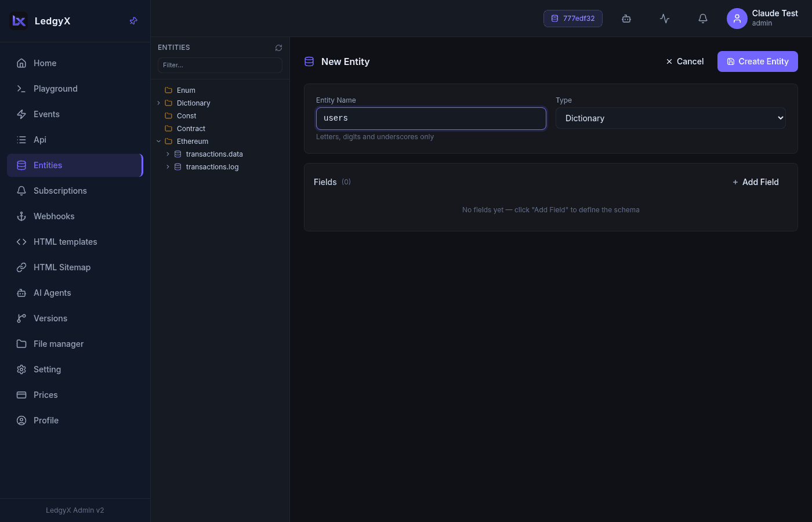The height and width of the screenshot is (522, 812).
Task: Click the user avatar icon
Action: click(x=737, y=19)
